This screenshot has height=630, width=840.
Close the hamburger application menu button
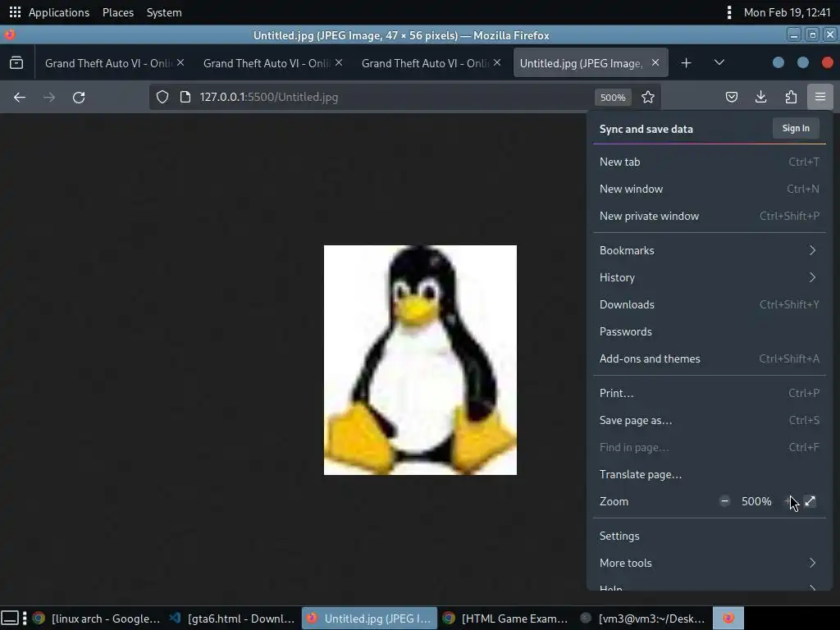point(820,97)
